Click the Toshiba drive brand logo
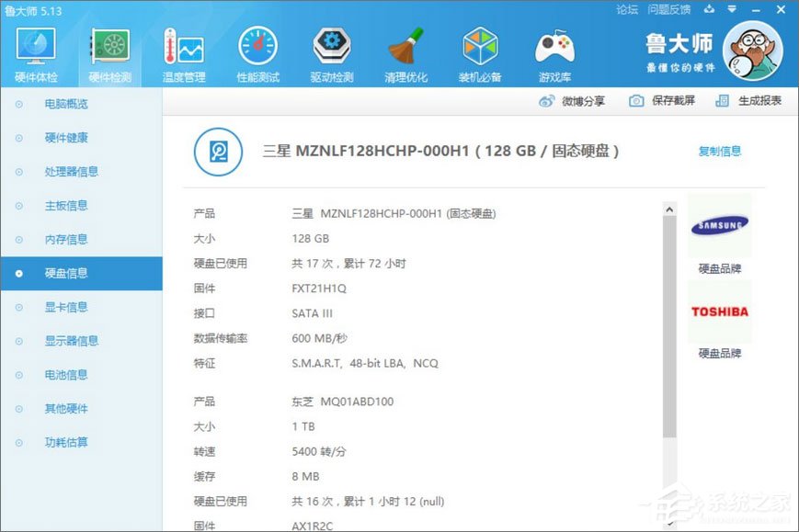799x532 pixels. (x=720, y=312)
